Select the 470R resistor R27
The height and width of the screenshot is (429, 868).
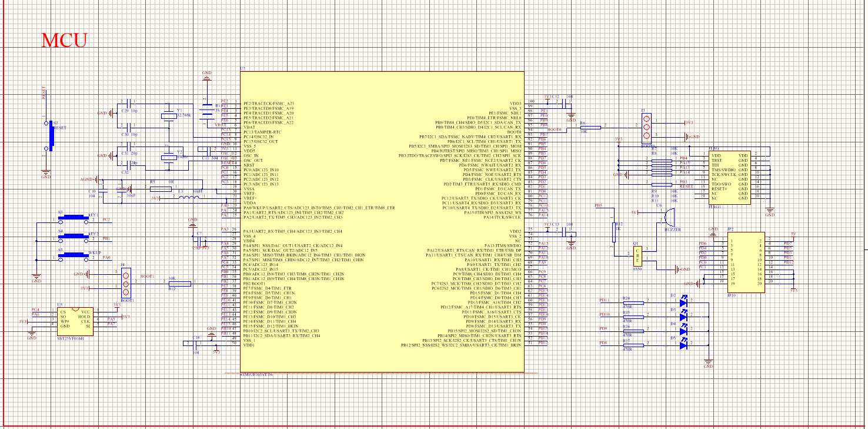click(632, 345)
